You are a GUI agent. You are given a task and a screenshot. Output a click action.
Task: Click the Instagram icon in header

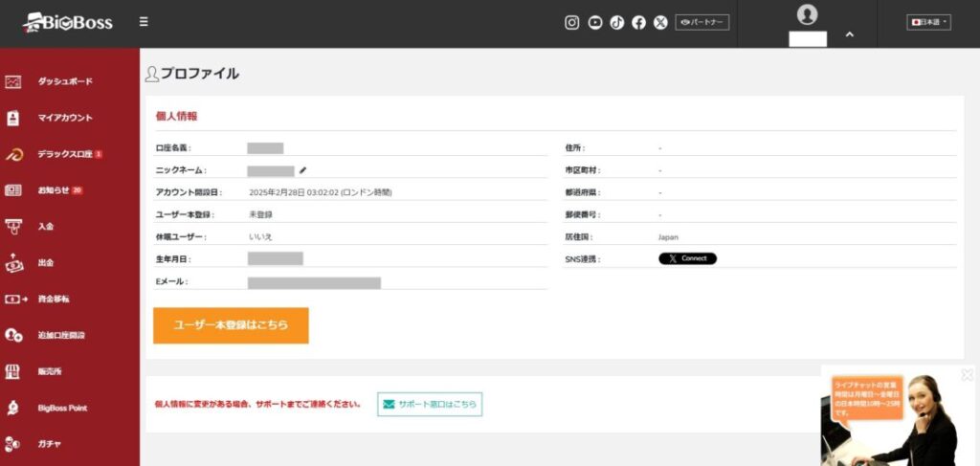tap(572, 23)
